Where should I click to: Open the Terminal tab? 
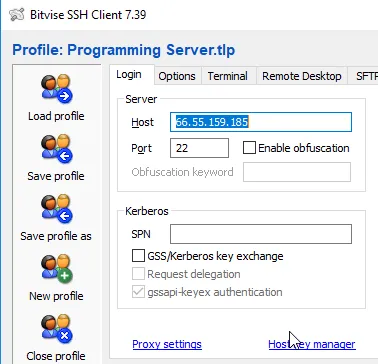point(228,76)
